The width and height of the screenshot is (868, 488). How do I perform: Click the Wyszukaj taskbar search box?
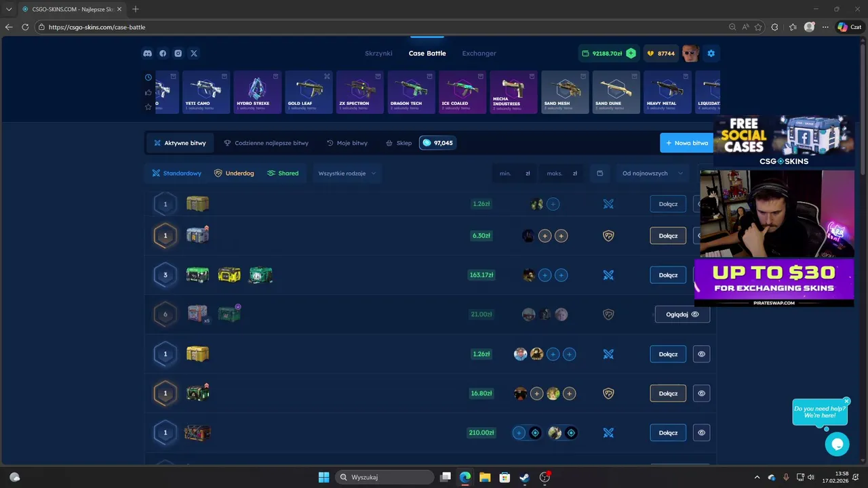pos(385,477)
